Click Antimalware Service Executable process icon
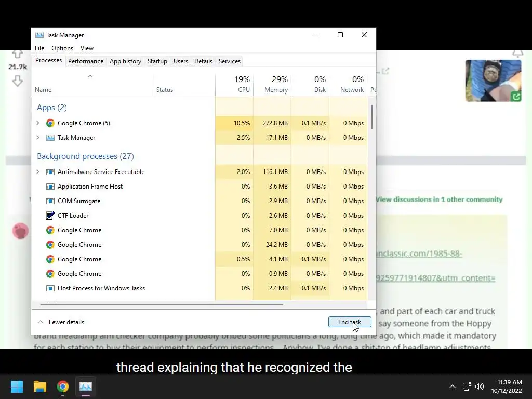 click(50, 172)
